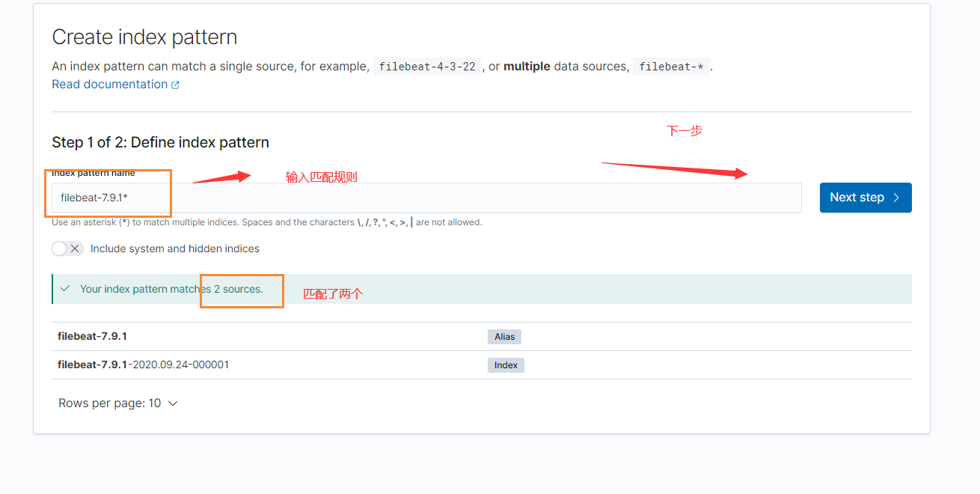The height and width of the screenshot is (494, 980).
Task: Click the filebeat-7.9.1-2020.09.24-000001 index name
Action: click(143, 365)
